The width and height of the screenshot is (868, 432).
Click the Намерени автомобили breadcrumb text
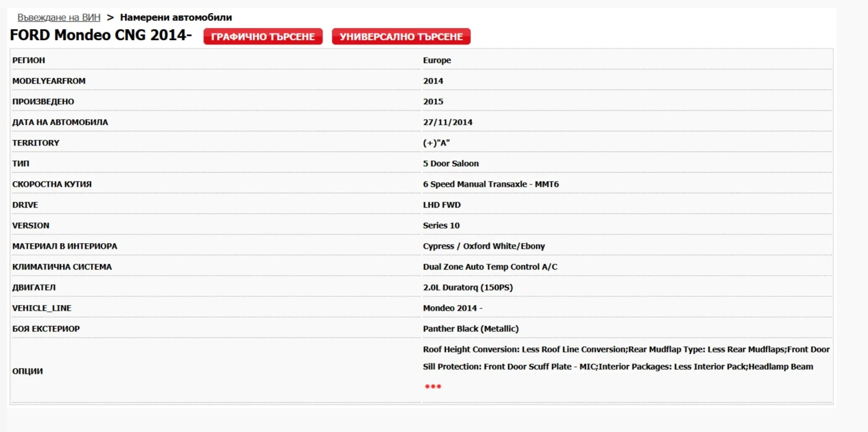(x=176, y=17)
